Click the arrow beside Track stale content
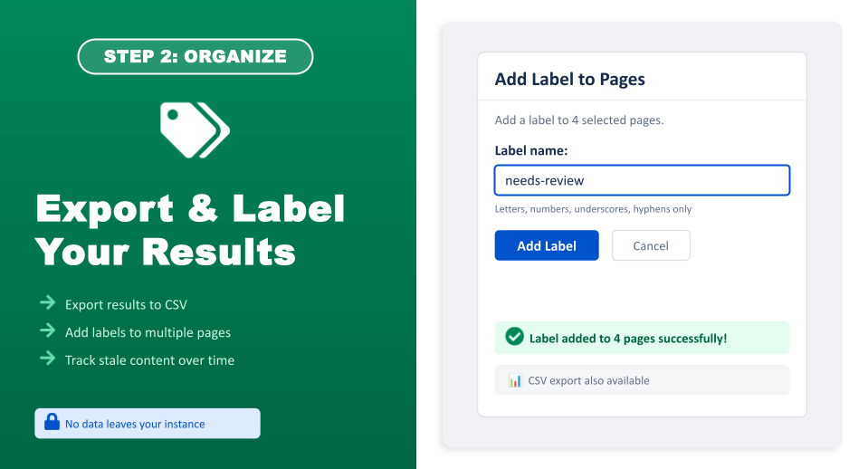868x469 pixels. 48,359
